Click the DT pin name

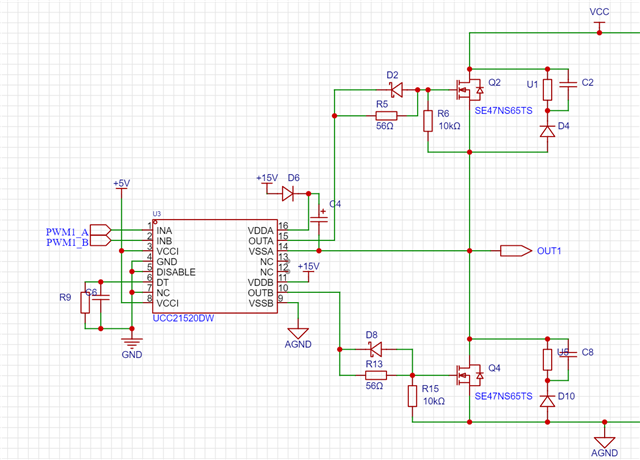162,282
